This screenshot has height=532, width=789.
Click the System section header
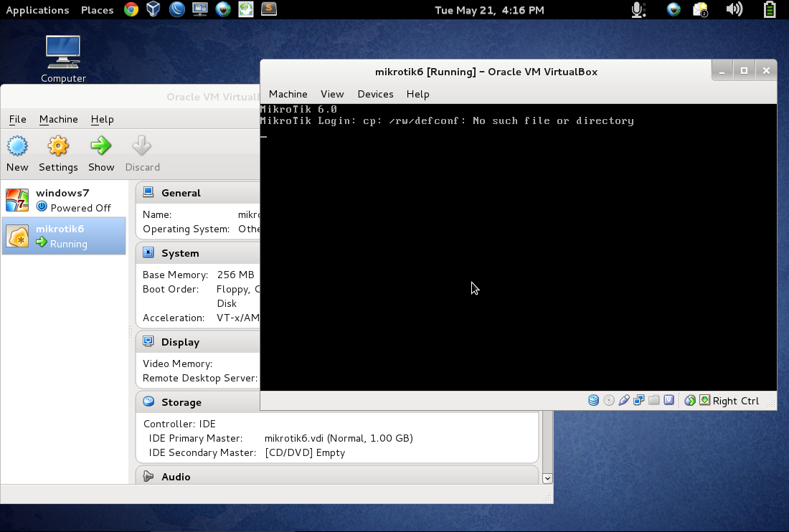pos(198,253)
